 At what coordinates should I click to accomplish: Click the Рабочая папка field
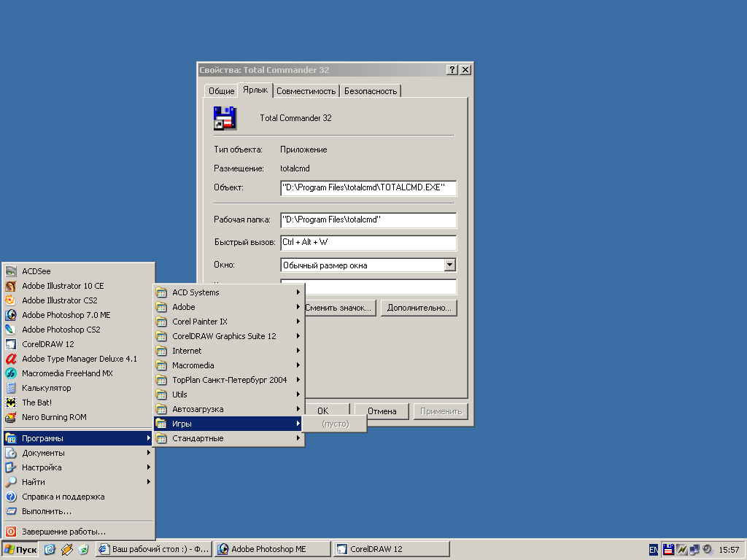pyautogui.click(x=368, y=220)
